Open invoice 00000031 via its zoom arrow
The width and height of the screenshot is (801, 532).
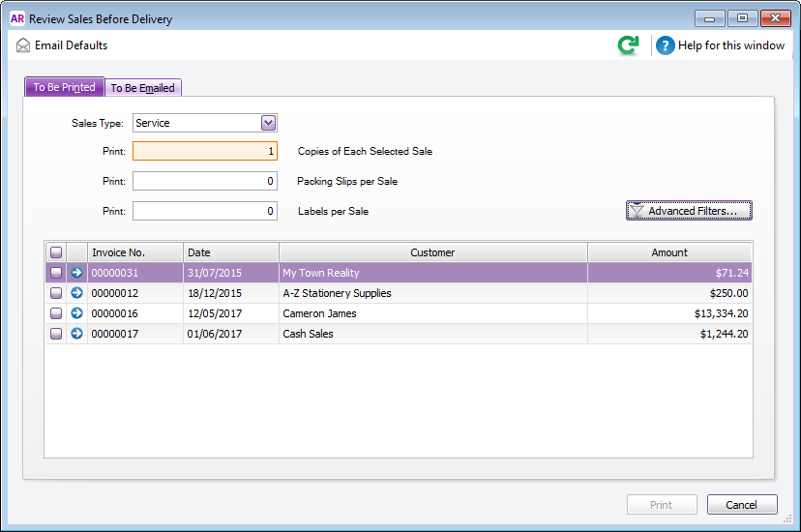click(76, 273)
